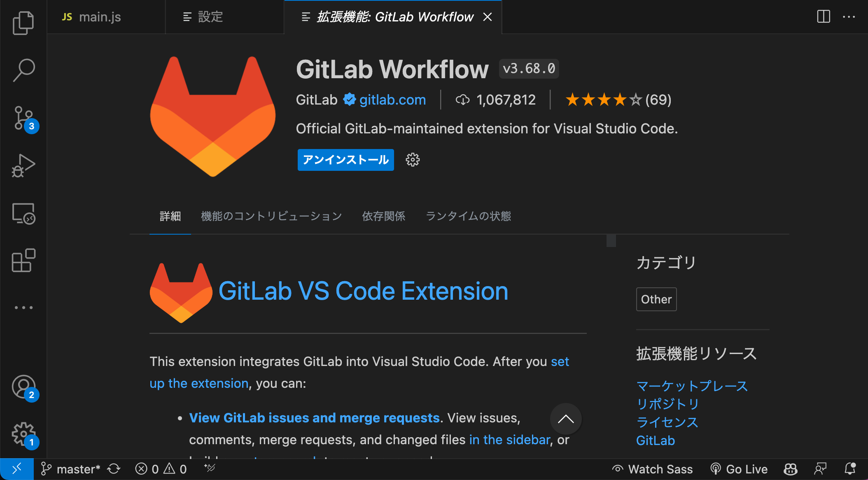The height and width of the screenshot is (480, 868).
Task: Click the アンインストール button
Action: pos(345,160)
